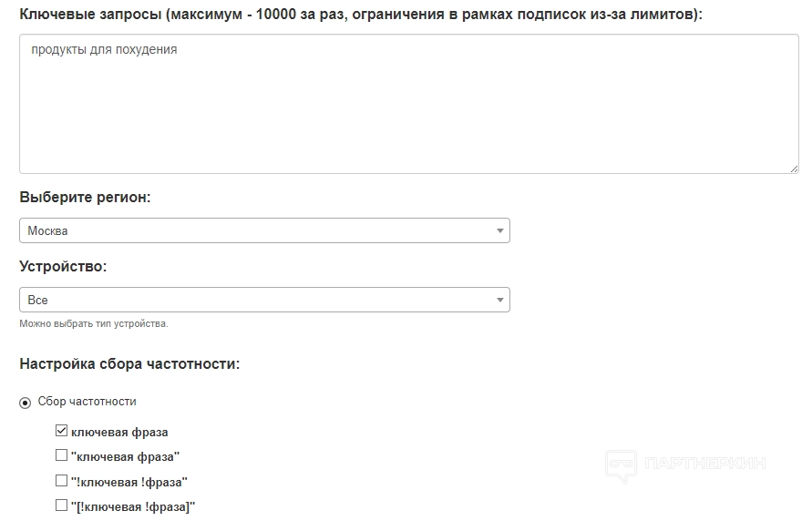The image size is (812, 531).
Task: Click the arrow on the Все device dropdown
Action: click(x=499, y=301)
